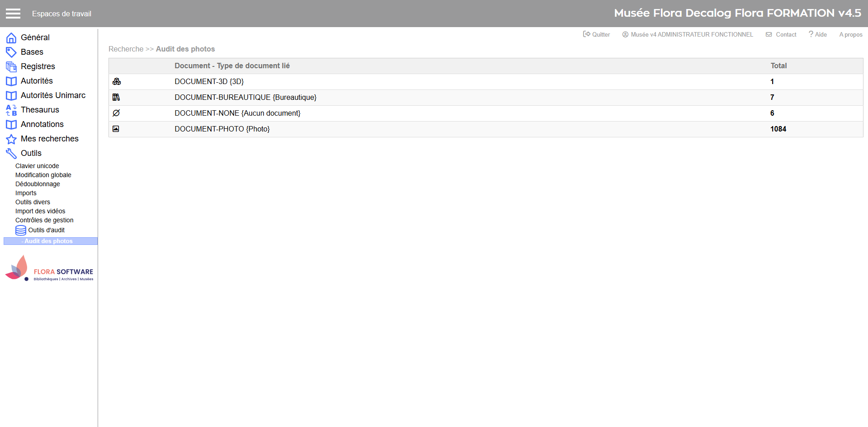Open the Bases menu
Viewport: 868px width, 427px height.
coord(32,52)
